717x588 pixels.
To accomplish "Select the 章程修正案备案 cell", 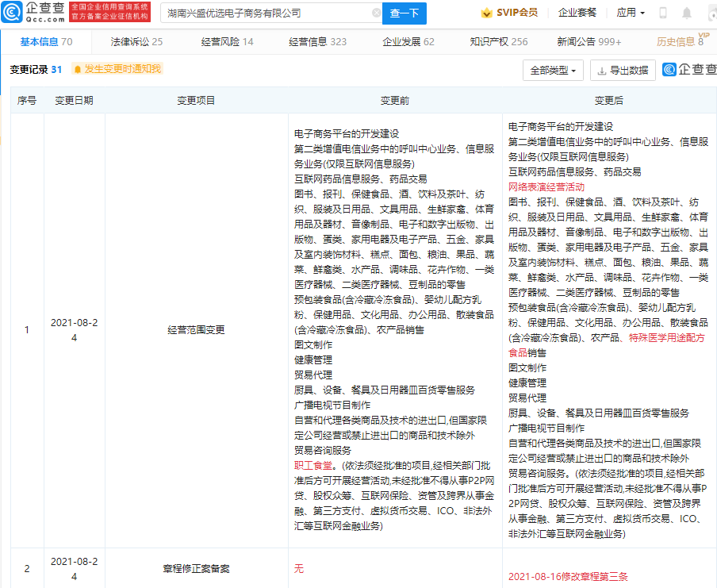I will (196, 569).
